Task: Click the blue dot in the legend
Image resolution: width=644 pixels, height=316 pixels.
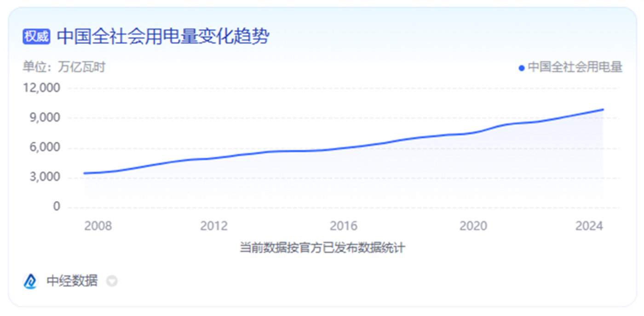Action: 522,68
